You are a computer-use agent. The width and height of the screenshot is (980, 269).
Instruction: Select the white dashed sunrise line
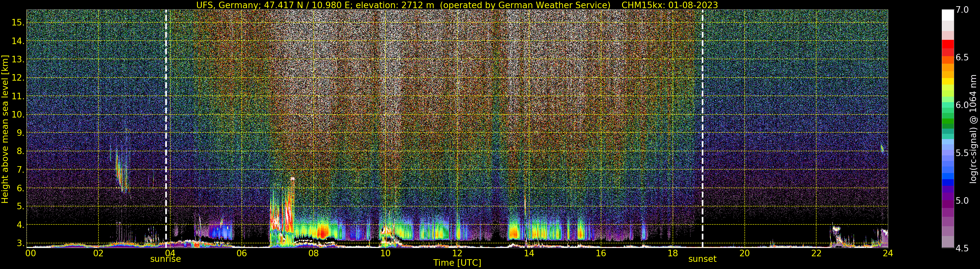point(166,129)
